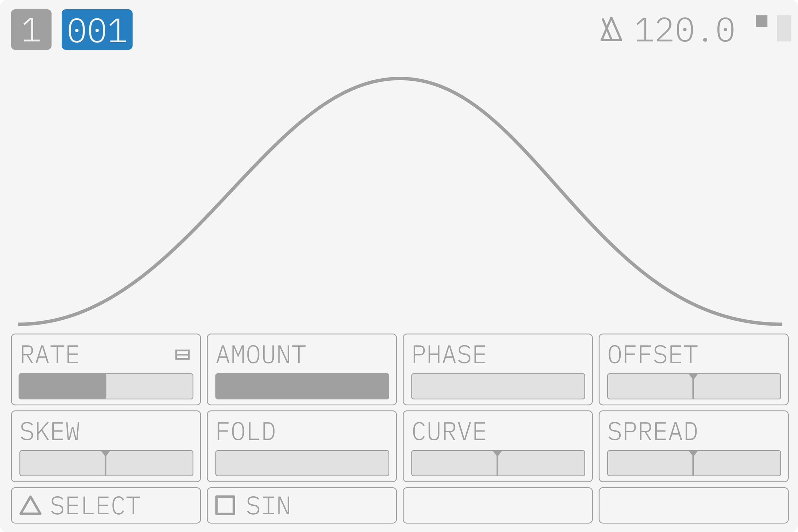Click the SKEW slider bar
The width and height of the screenshot is (798, 532).
[x=106, y=463]
